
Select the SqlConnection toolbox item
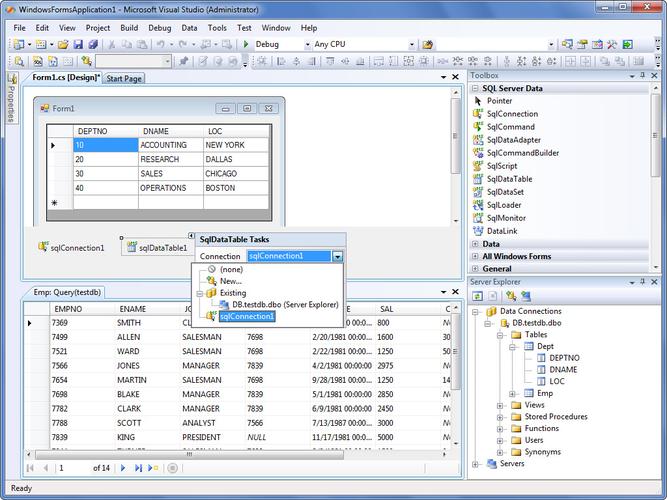click(x=511, y=114)
